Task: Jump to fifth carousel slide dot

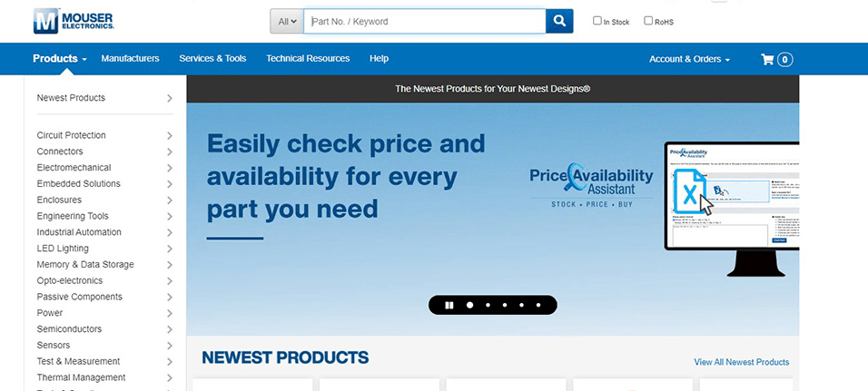Action: tap(538, 305)
